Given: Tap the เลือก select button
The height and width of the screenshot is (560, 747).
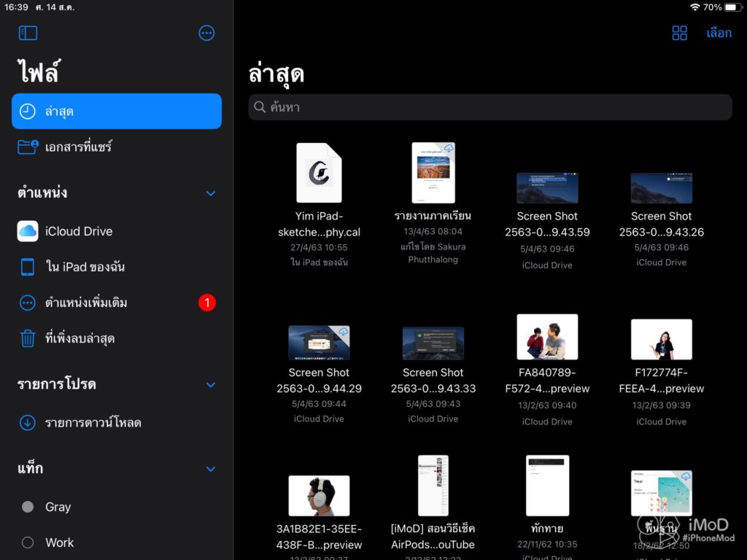Looking at the screenshot, I should (719, 33).
